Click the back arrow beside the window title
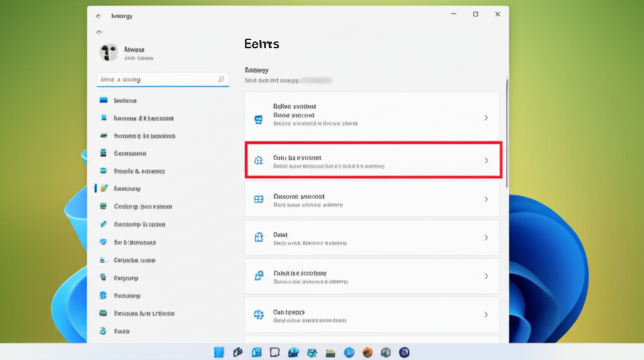This screenshot has height=360, width=644. tap(98, 15)
